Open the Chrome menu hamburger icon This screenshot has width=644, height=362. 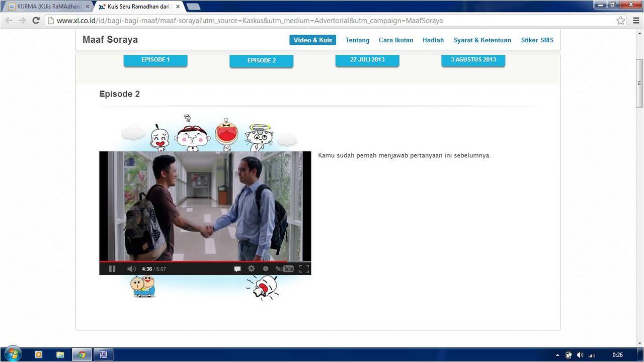pos(635,21)
